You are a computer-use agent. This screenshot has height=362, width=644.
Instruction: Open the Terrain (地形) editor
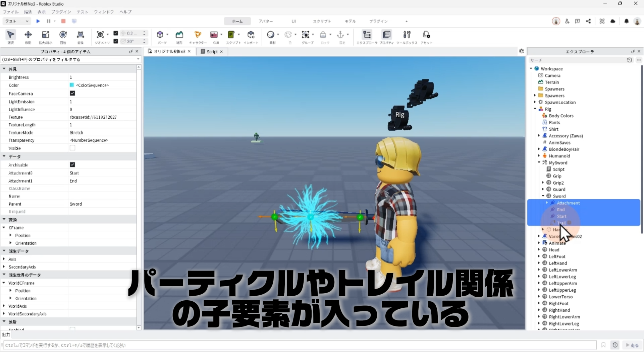click(179, 35)
